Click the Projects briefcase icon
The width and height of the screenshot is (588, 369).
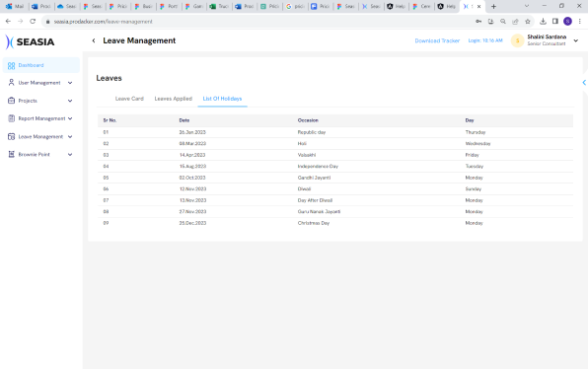11,101
